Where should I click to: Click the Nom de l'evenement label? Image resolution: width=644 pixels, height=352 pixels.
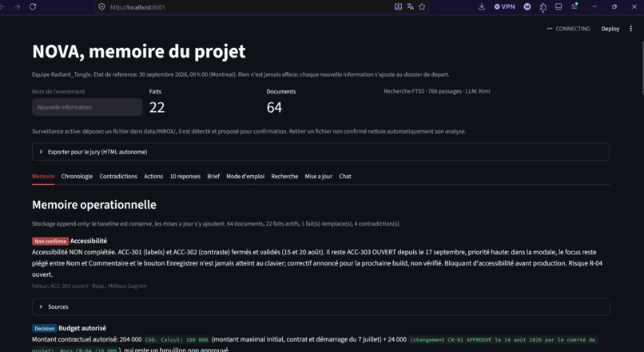tap(58, 91)
